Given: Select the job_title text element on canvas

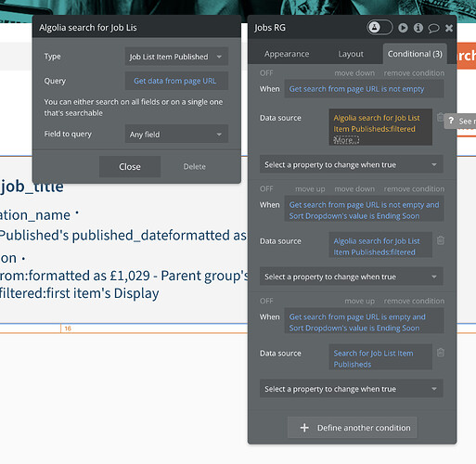Looking at the screenshot, I should click(x=32, y=187).
